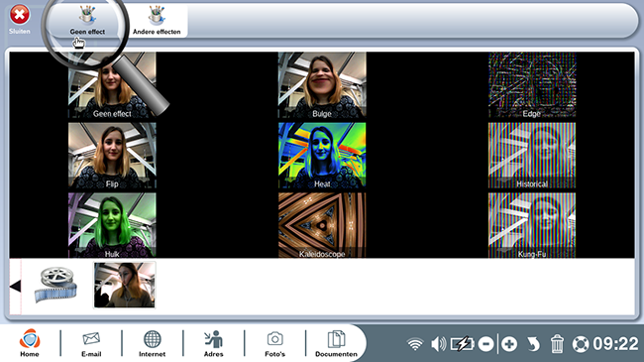Apply the Kaleidoscope effect
Screen dimensions: 644x362
(322, 225)
